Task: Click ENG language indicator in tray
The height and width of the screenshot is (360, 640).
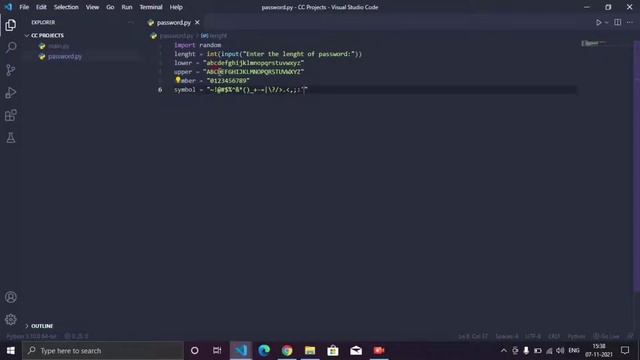Action: [x=574, y=351]
